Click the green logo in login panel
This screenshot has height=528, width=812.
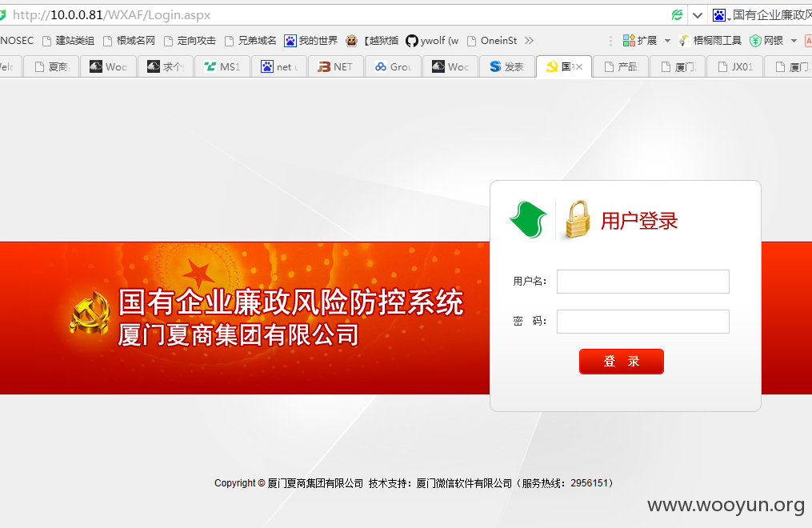pos(528,219)
